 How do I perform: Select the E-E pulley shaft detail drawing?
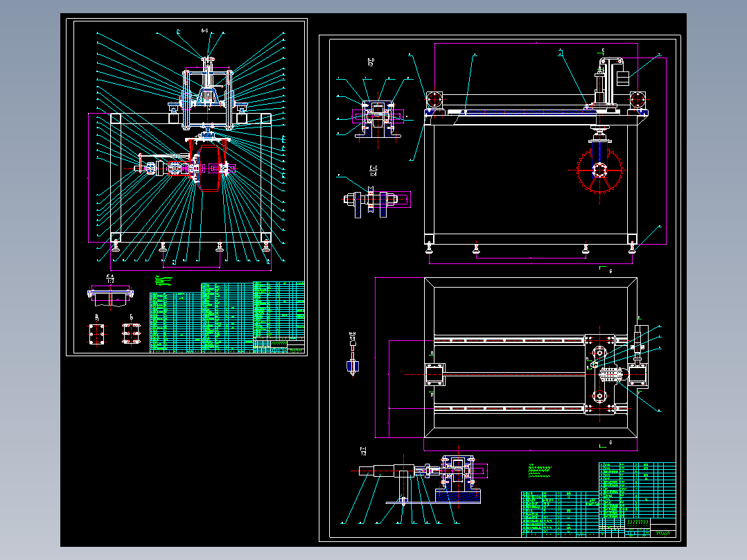pos(376,201)
